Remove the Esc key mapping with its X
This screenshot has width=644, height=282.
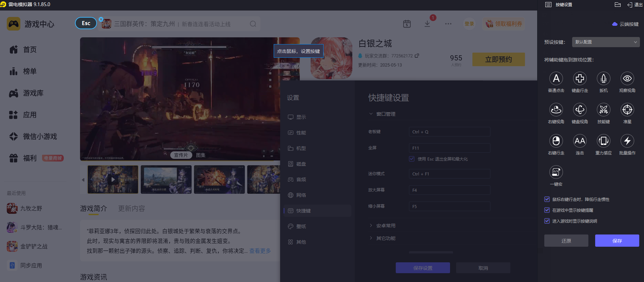pos(101,19)
